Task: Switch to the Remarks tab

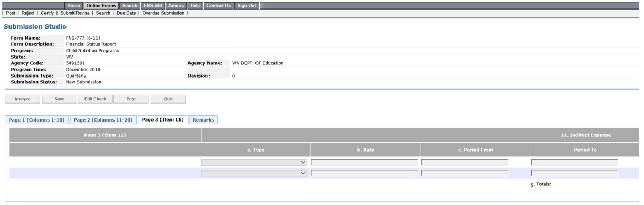Action: coord(203,120)
